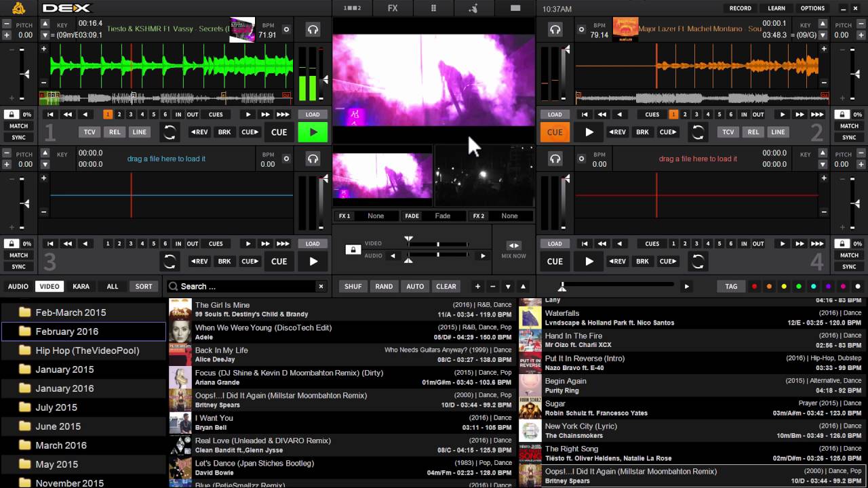Enable SHUF playlist mode
The height and width of the screenshot is (488, 868).
pos(353,287)
